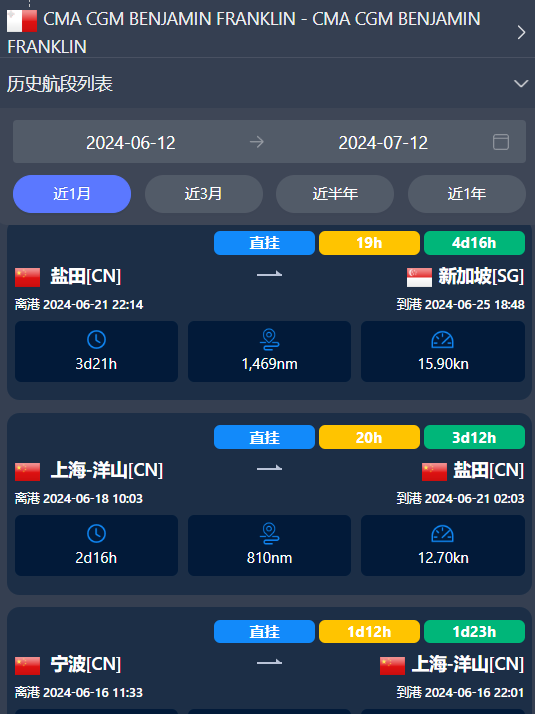The height and width of the screenshot is (714, 535).
Task: Click clock icon in Yantian-Singapore voyage
Action: coord(97,340)
